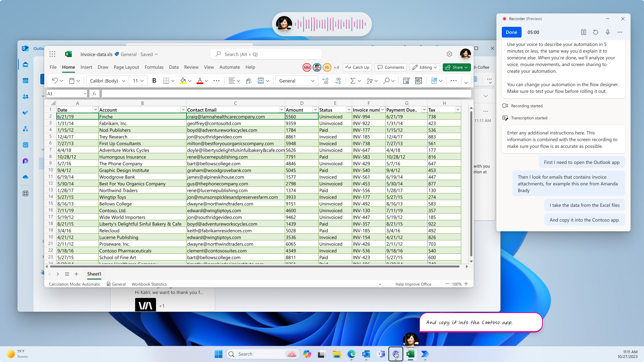Toggle the Status column filter arrow
The width and height of the screenshot is (644, 362).
point(348,110)
